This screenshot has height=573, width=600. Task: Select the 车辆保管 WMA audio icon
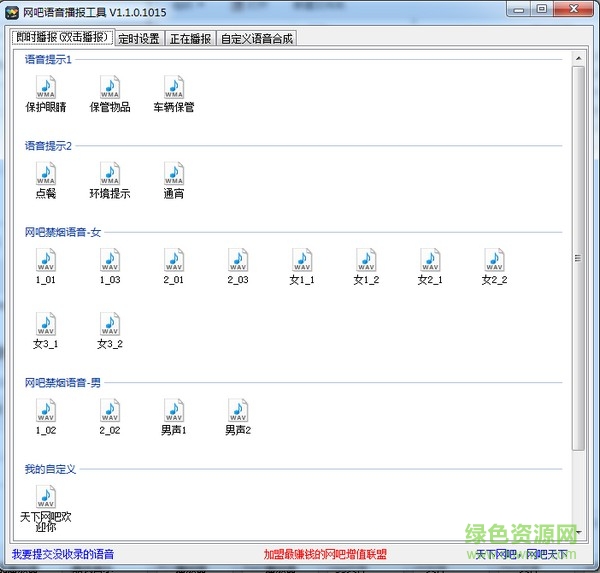click(x=174, y=87)
